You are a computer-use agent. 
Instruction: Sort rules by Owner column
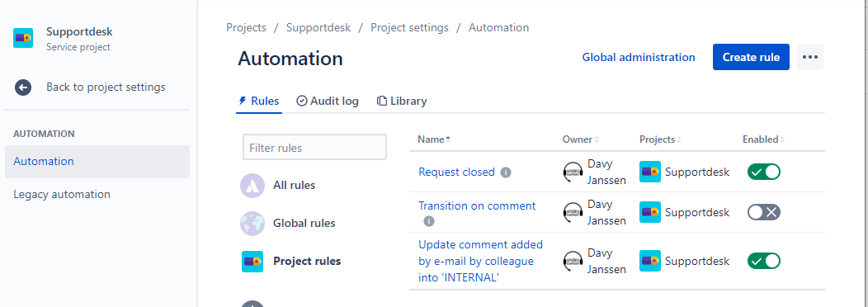pyautogui.click(x=581, y=139)
